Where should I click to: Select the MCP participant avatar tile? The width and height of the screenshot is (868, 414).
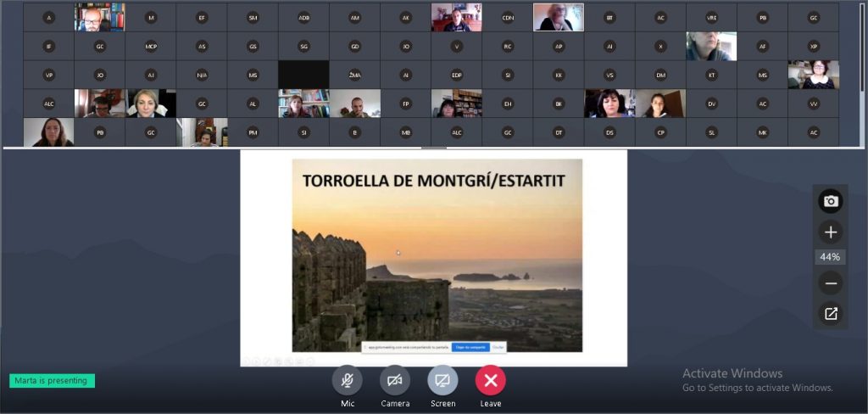151,47
